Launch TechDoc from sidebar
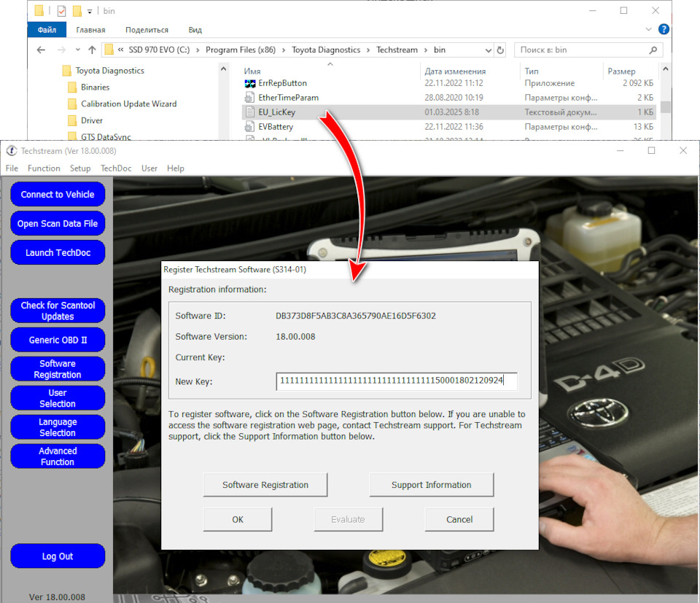Image resolution: width=700 pixels, height=603 pixels. (x=58, y=252)
